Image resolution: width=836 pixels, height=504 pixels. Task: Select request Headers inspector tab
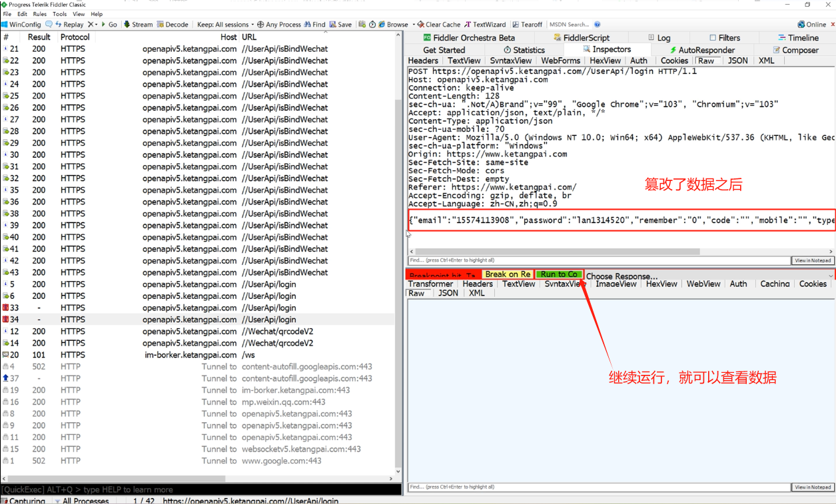423,61
